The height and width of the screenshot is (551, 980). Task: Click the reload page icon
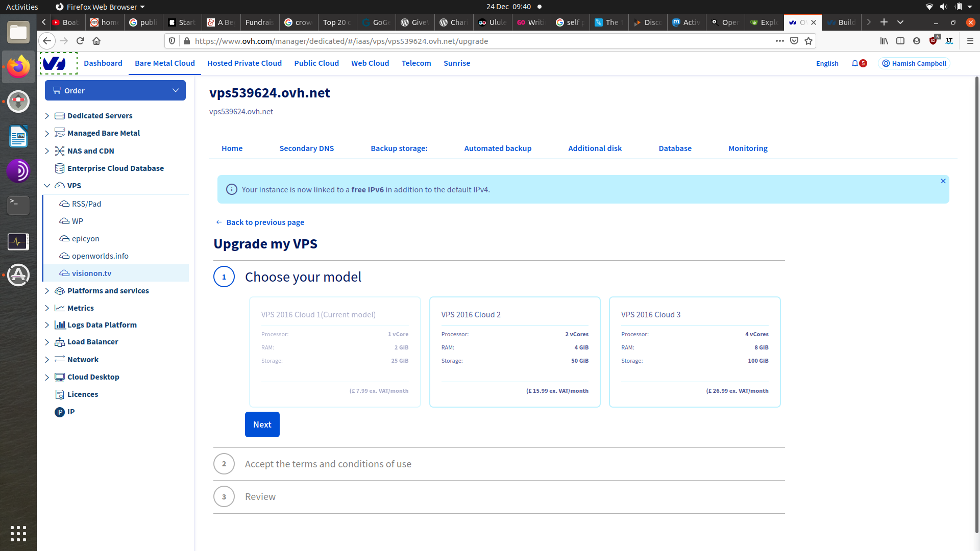click(80, 41)
